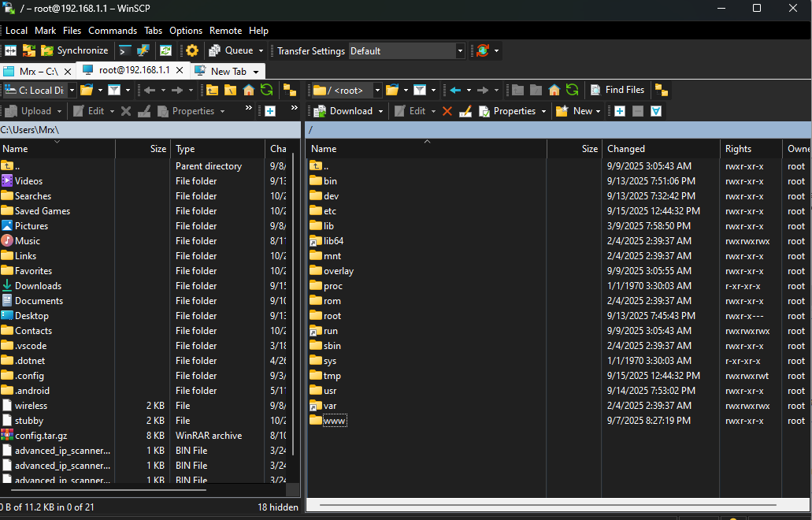This screenshot has width=812, height=520.
Task: Click local panel parent directory icon
Action: [x=212, y=90]
